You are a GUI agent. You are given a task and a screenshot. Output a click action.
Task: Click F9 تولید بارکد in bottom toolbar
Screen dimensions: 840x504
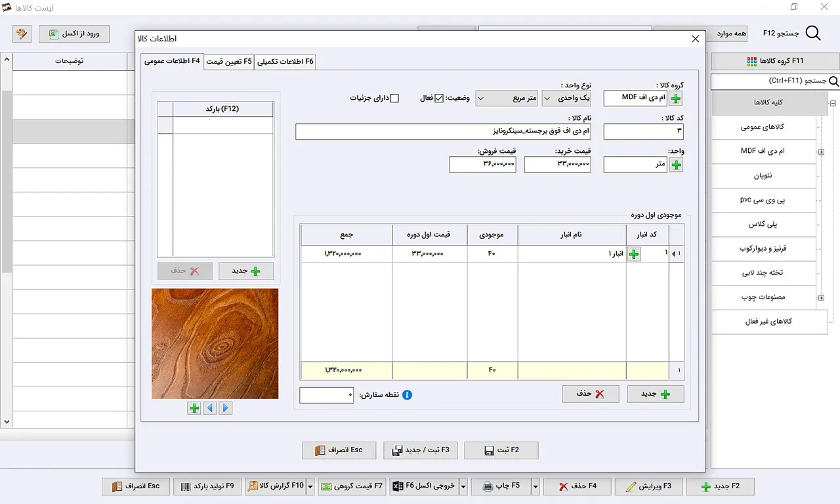tap(207, 486)
